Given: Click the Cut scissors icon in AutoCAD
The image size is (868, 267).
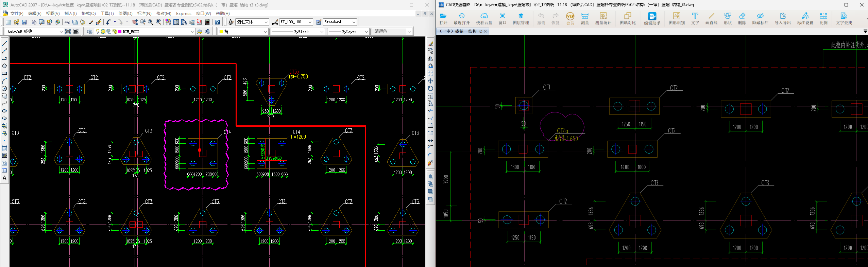Looking at the screenshot, I should 67,22.
